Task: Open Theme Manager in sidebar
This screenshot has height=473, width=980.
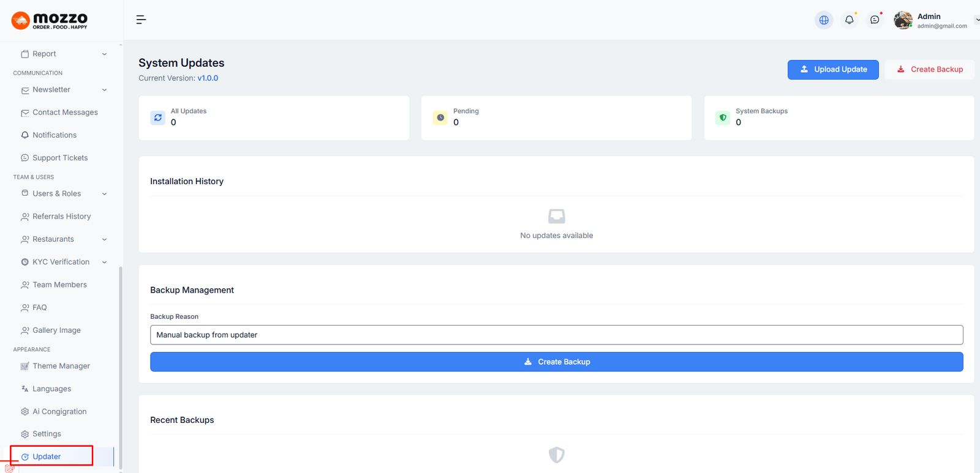Action: point(61,366)
